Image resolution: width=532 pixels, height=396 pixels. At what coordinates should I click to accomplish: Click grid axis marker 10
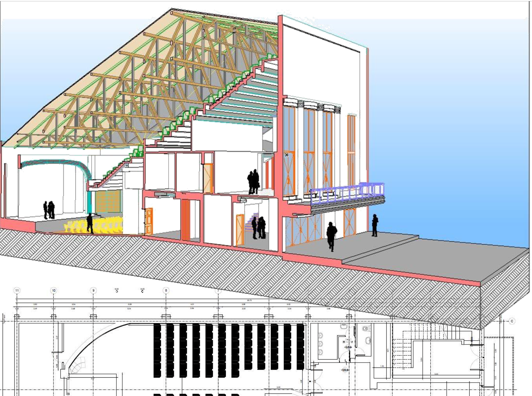pos(53,290)
